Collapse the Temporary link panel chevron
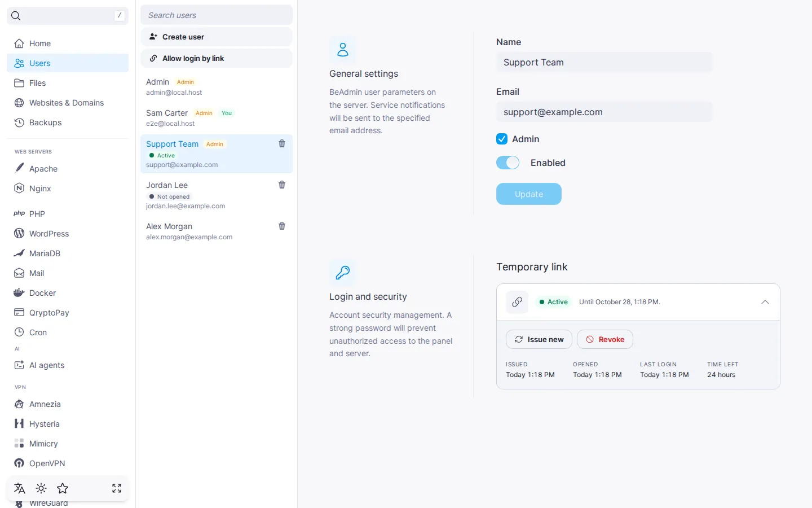Viewport: 812px width, 508px height. (x=765, y=302)
